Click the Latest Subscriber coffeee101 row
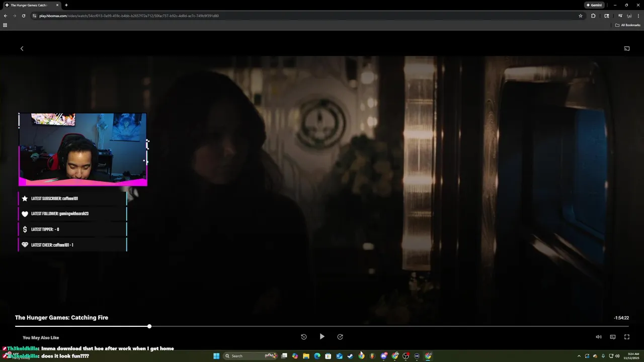Viewport: 644px width, 362px height. (x=73, y=199)
